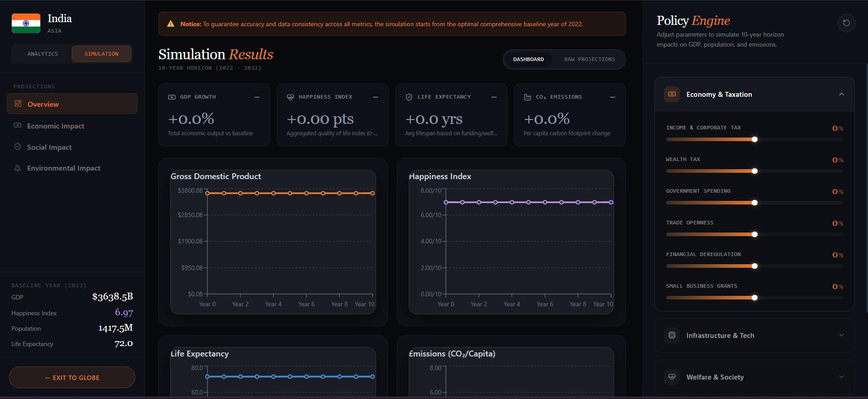Click the Gross Domestic Product chart title
Image resolution: width=868 pixels, height=399 pixels.
click(x=216, y=176)
